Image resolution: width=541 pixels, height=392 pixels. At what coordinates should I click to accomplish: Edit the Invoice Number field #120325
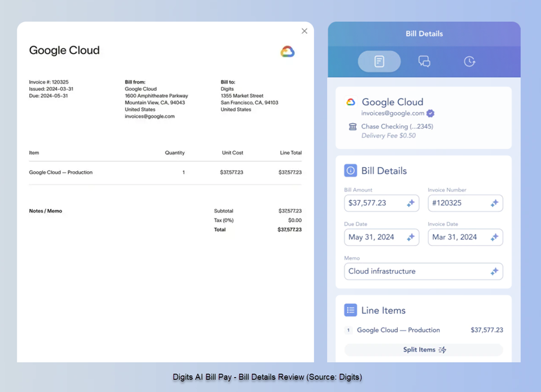[x=466, y=203]
